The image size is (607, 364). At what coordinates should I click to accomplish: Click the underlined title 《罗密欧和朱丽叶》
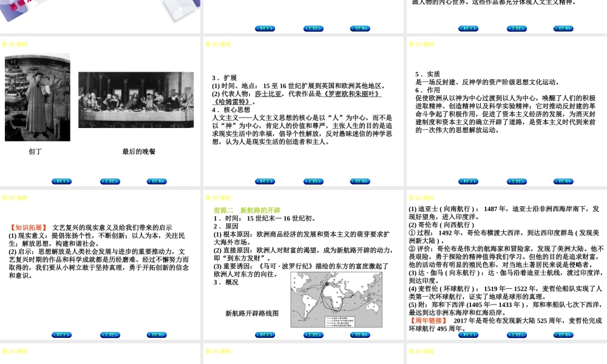pyautogui.click(x=351, y=94)
